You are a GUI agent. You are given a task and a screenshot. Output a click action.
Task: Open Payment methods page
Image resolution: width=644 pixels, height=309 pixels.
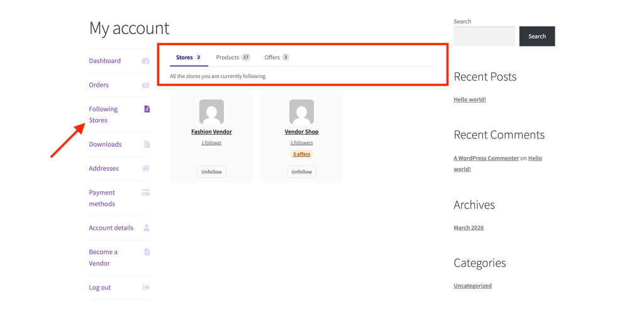pos(102,198)
